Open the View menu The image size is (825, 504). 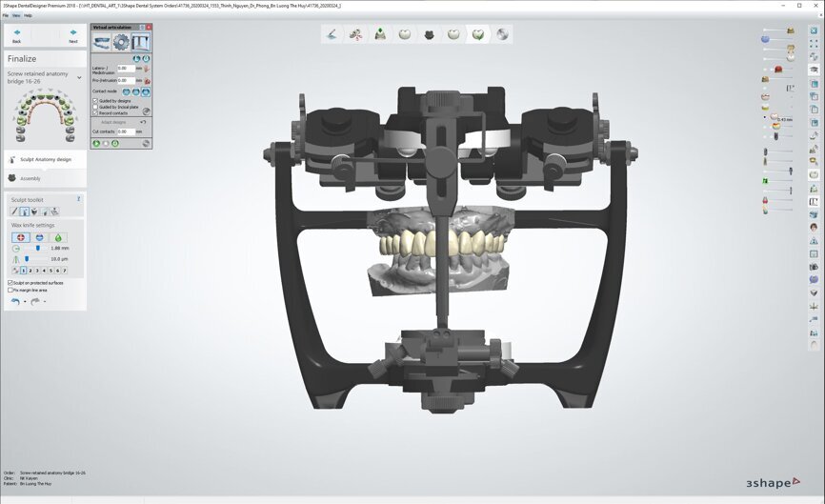click(x=16, y=15)
